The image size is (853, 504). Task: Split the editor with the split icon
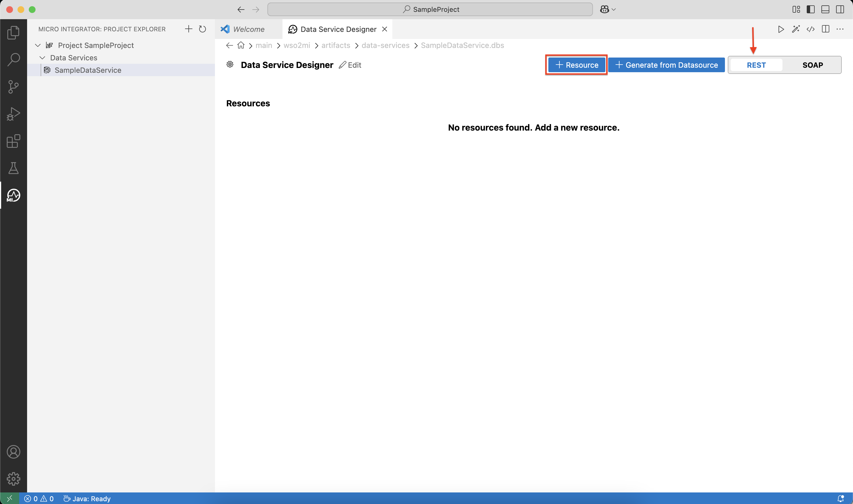(825, 29)
